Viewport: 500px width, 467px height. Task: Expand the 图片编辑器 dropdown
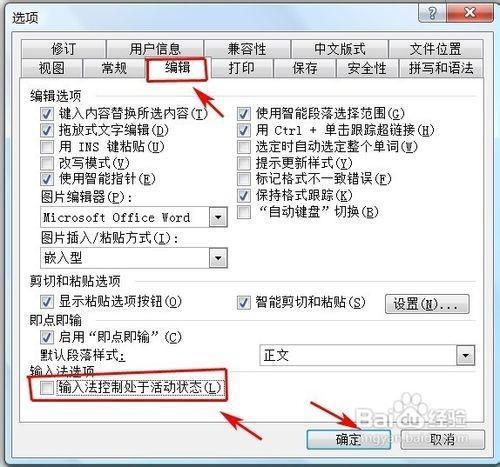click(x=218, y=217)
